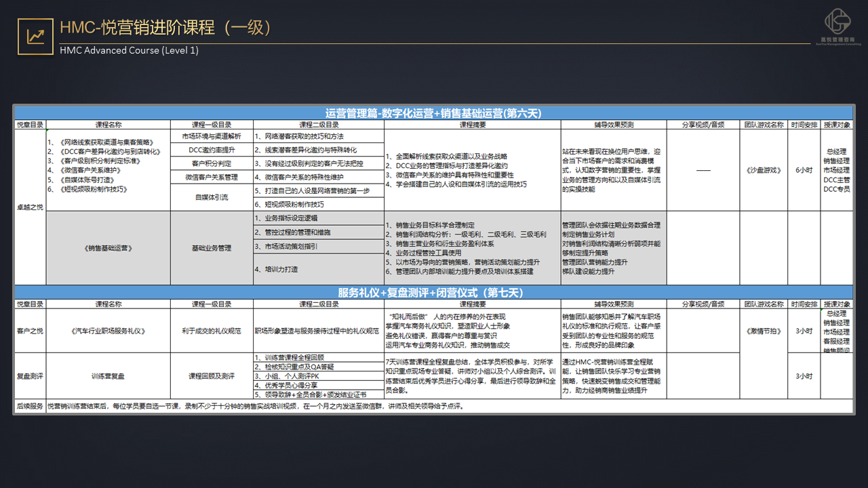Click the 第七天 section banner 服务礼仪+复盘测评+闭营仪式
The image size is (868, 488).
click(x=433, y=293)
